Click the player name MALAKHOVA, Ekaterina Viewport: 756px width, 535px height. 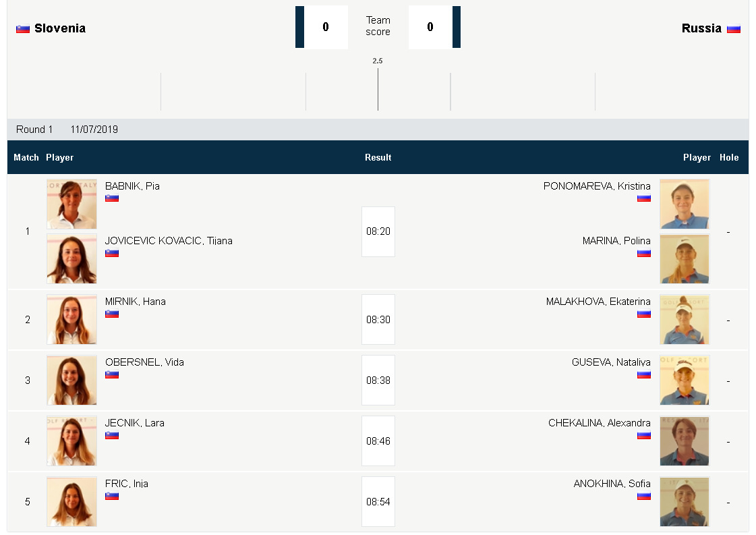(598, 302)
